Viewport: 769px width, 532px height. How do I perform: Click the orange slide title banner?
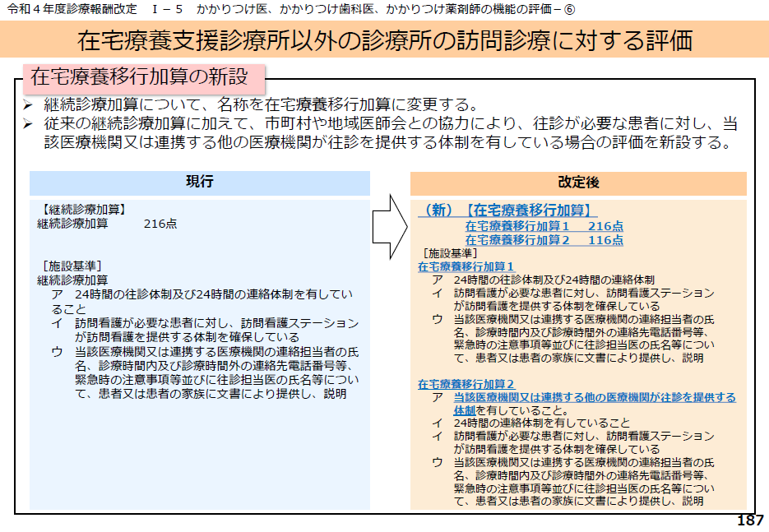(384, 39)
